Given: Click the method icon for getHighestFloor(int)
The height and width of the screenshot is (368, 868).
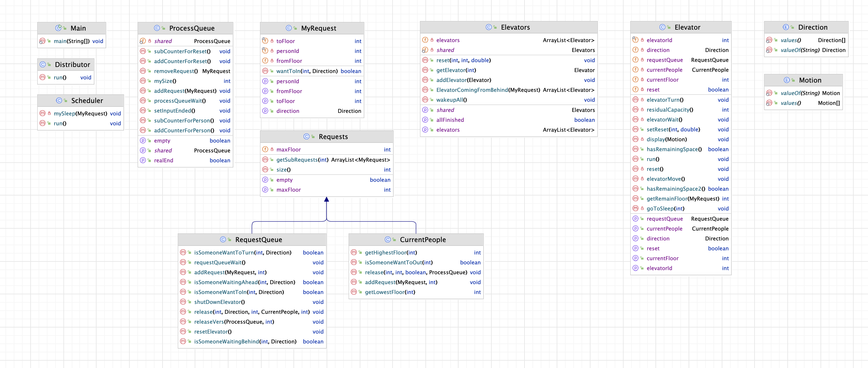Looking at the screenshot, I should pos(354,252).
